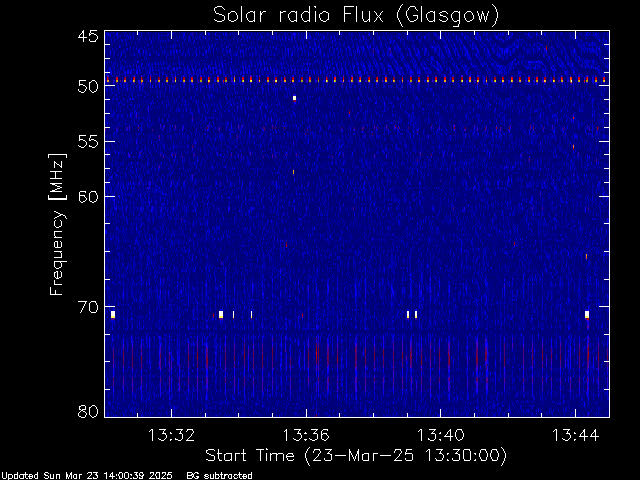The height and width of the screenshot is (480, 640).
Task: Select the 70 MHz frequency label
Action: [x=88, y=307]
